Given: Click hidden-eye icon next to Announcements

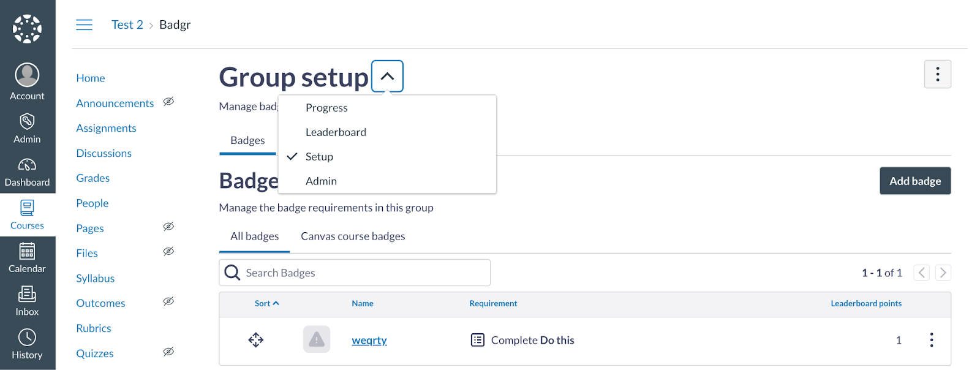Looking at the screenshot, I should coord(168,102).
